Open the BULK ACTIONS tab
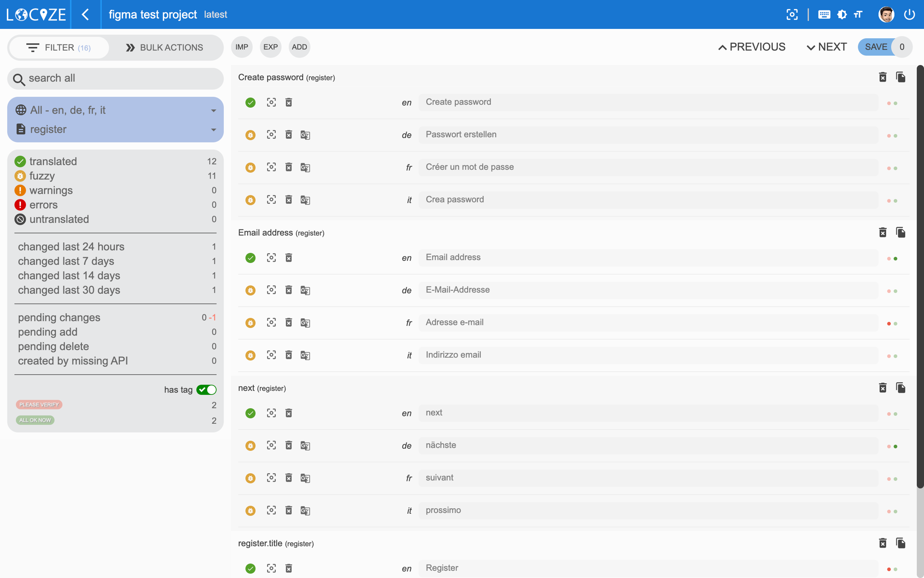Image resolution: width=924 pixels, height=578 pixels. [x=164, y=47]
